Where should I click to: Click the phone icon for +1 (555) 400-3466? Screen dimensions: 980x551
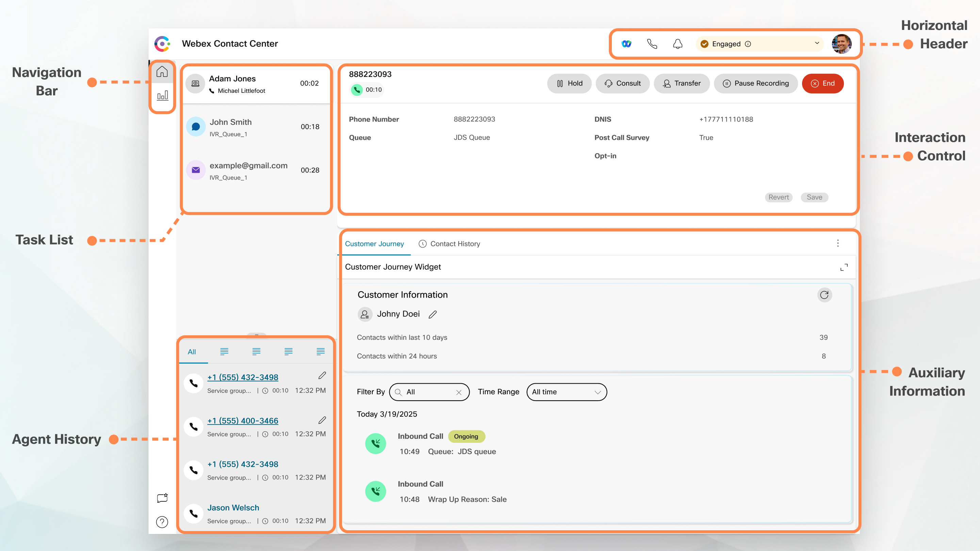(x=194, y=427)
